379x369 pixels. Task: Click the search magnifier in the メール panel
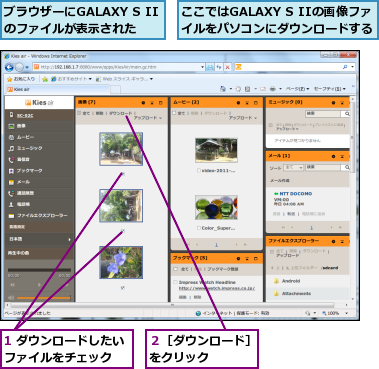347,167
